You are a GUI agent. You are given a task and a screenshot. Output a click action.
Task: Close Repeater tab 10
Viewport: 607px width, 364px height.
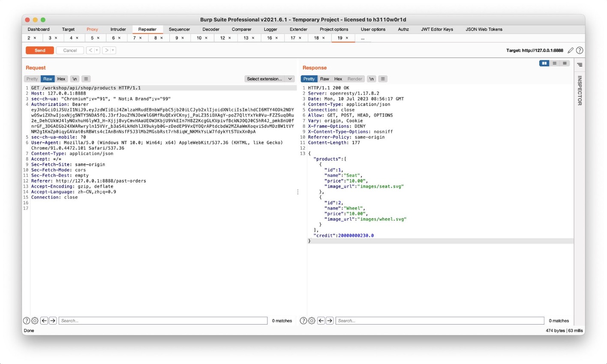coord(206,38)
